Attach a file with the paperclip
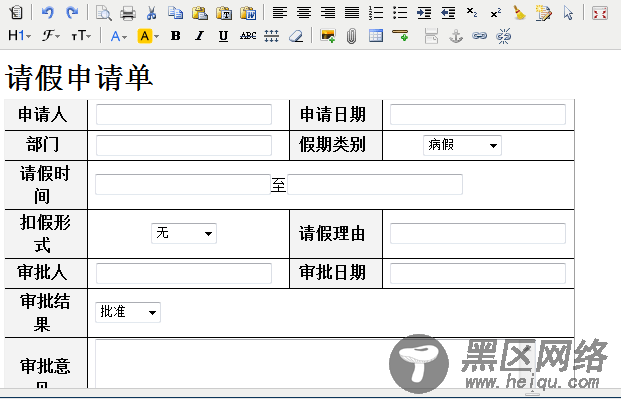 pos(351,36)
